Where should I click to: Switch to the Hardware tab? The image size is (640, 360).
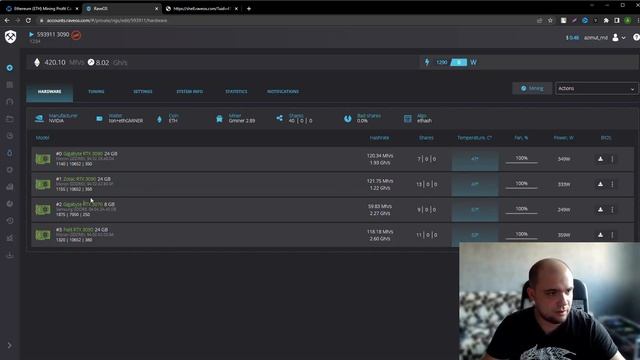pyautogui.click(x=49, y=92)
